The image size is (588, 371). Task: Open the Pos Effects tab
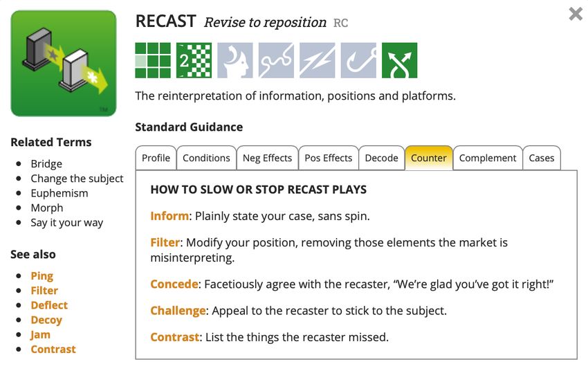tap(329, 158)
